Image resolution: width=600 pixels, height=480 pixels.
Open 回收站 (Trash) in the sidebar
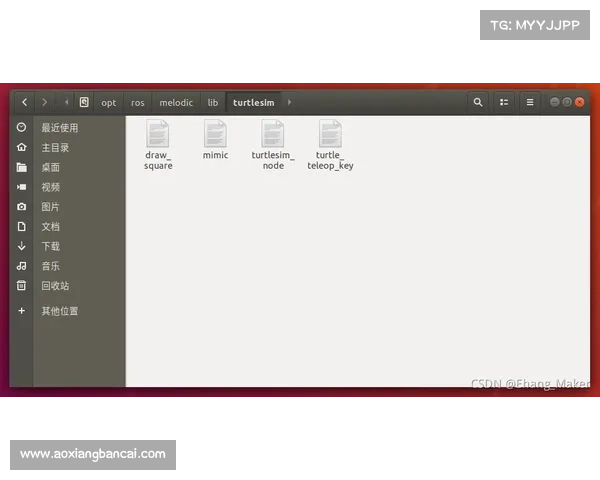tap(55, 286)
